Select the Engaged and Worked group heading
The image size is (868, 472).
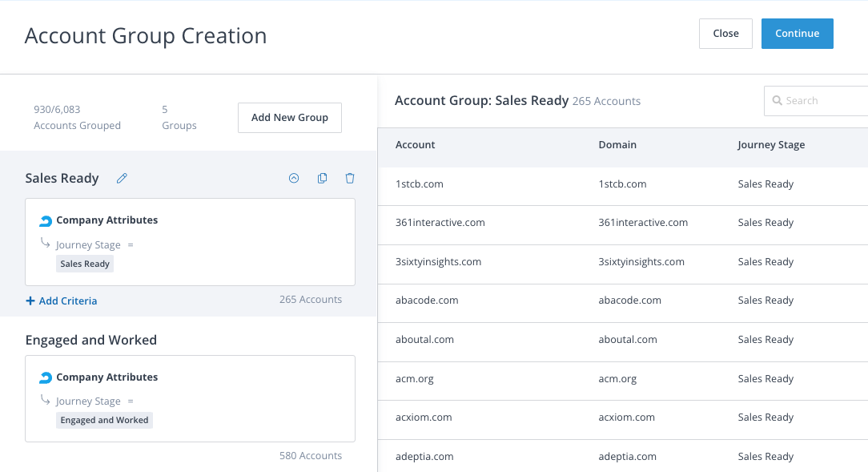click(x=90, y=340)
